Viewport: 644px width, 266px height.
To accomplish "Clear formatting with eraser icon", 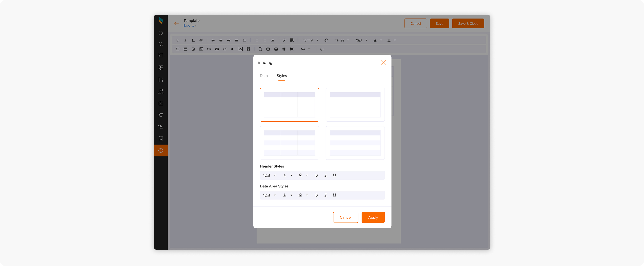I will tap(326, 40).
